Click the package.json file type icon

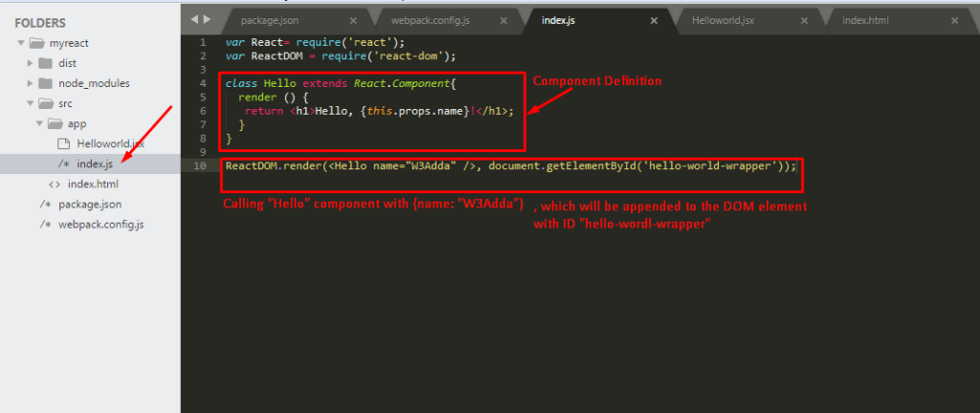45,204
